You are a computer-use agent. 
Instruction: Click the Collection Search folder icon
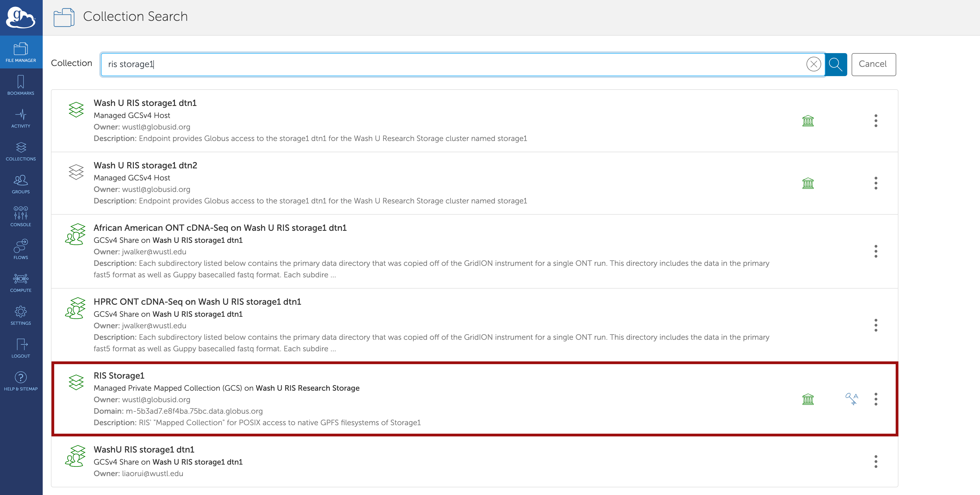point(64,17)
